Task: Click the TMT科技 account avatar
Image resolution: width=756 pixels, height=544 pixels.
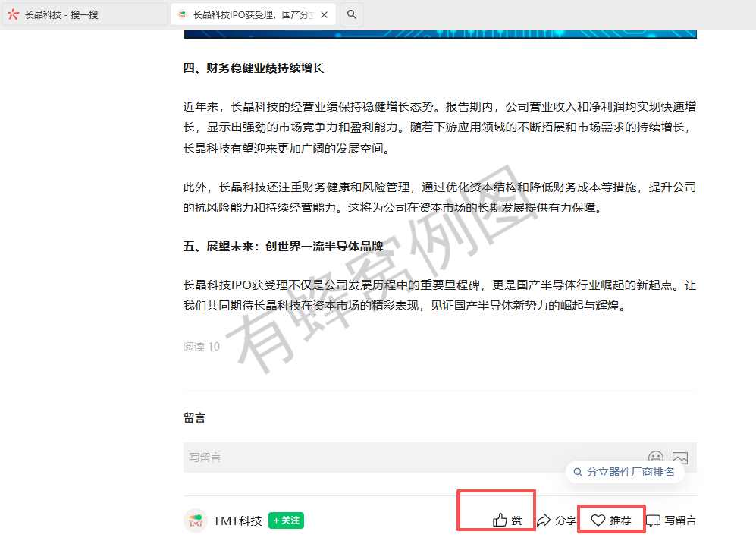Action: pos(196,520)
